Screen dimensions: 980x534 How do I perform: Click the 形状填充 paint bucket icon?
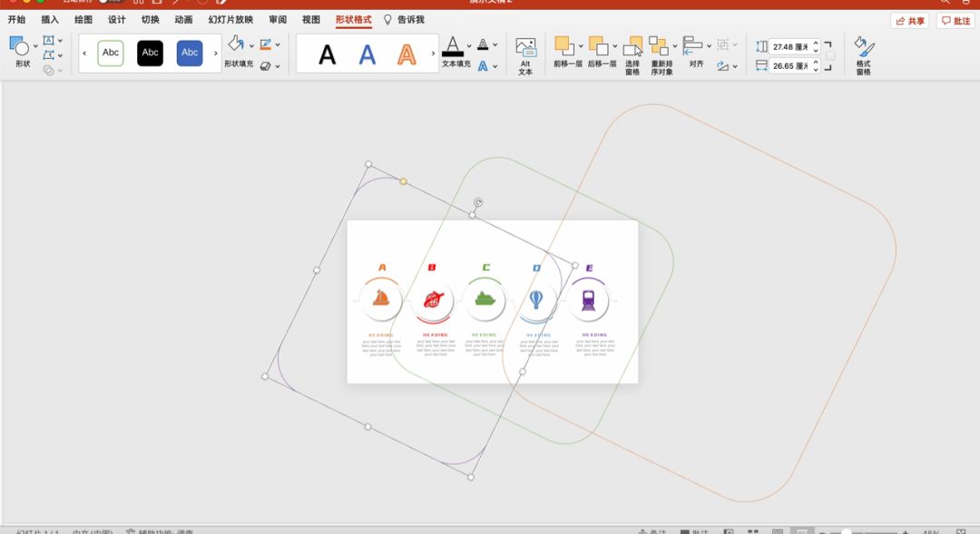(x=236, y=44)
